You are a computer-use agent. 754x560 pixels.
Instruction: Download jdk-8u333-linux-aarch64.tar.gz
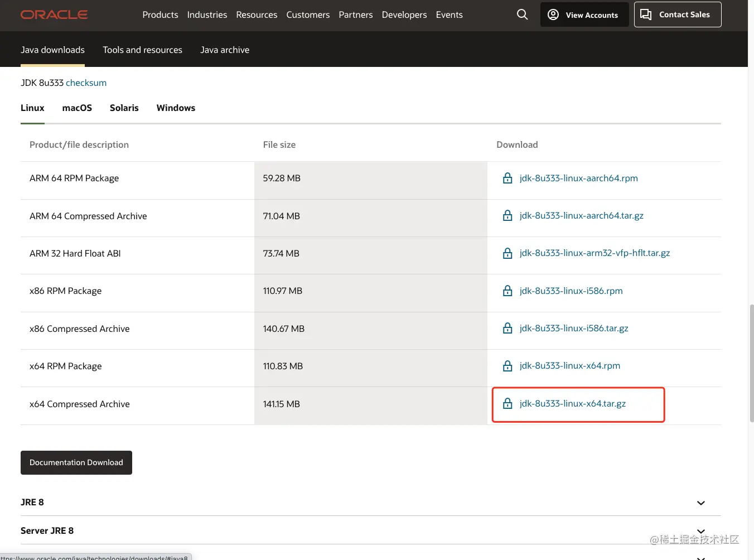(x=581, y=215)
